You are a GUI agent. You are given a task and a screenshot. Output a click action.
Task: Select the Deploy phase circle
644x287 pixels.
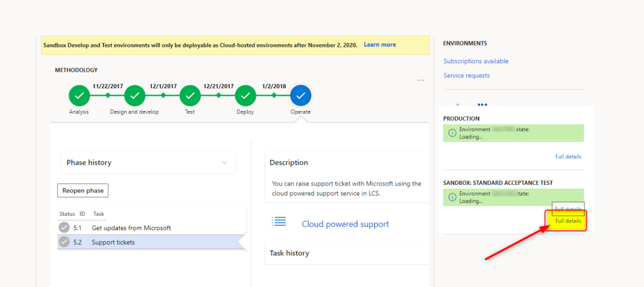[245, 96]
